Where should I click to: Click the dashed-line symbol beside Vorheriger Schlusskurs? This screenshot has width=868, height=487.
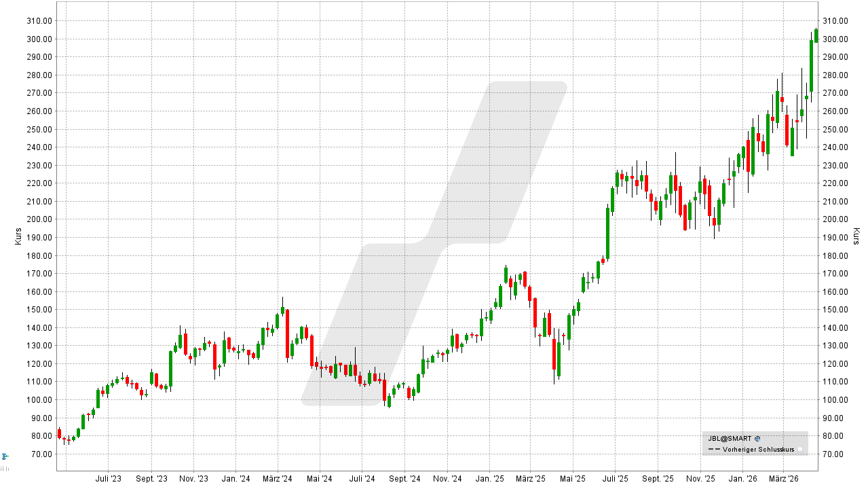click(713, 449)
